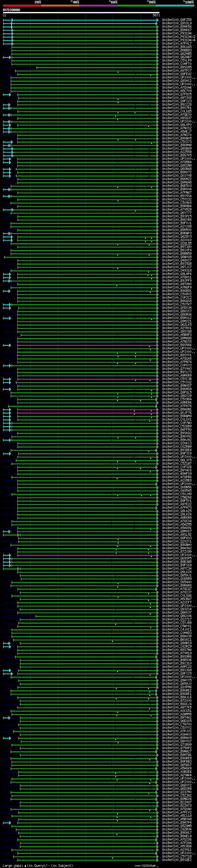The image size is (197, 868).
Task: Select label UniRef100_Q6L3I5
Action: 177,460
